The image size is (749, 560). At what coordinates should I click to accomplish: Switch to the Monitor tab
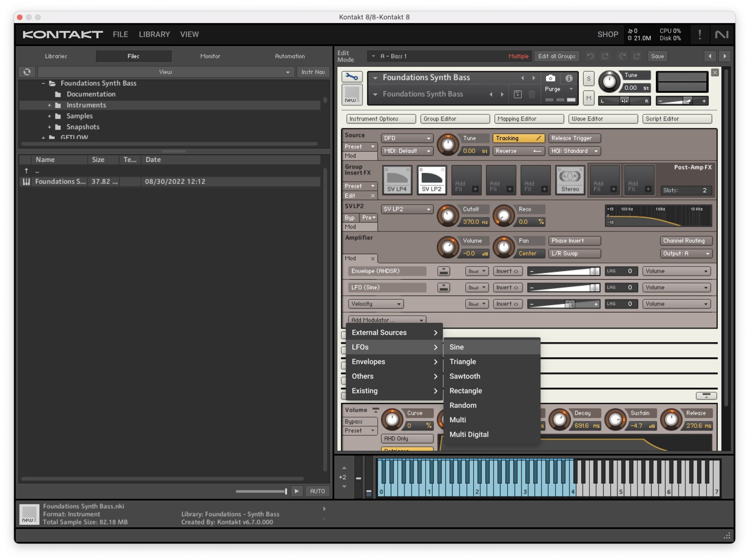pos(210,56)
